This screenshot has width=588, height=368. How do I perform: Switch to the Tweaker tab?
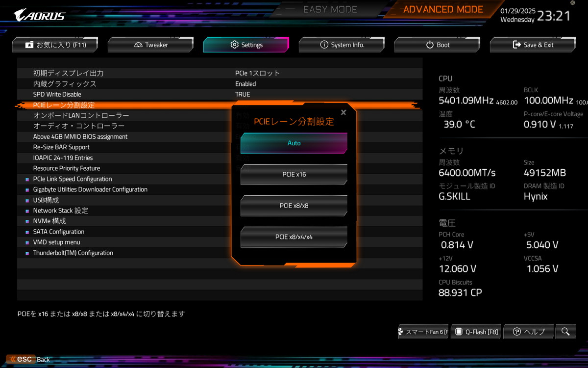point(150,45)
